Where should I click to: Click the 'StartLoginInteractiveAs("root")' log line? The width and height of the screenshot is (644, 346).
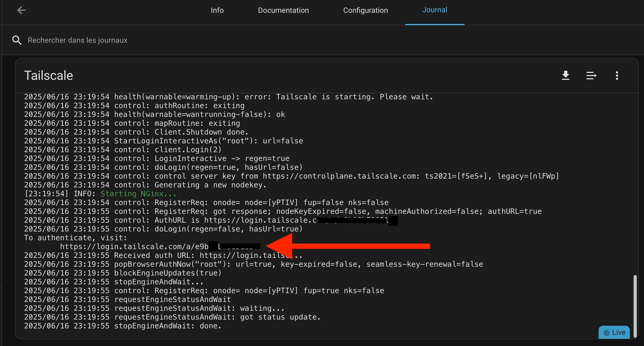click(x=163, y=141)
